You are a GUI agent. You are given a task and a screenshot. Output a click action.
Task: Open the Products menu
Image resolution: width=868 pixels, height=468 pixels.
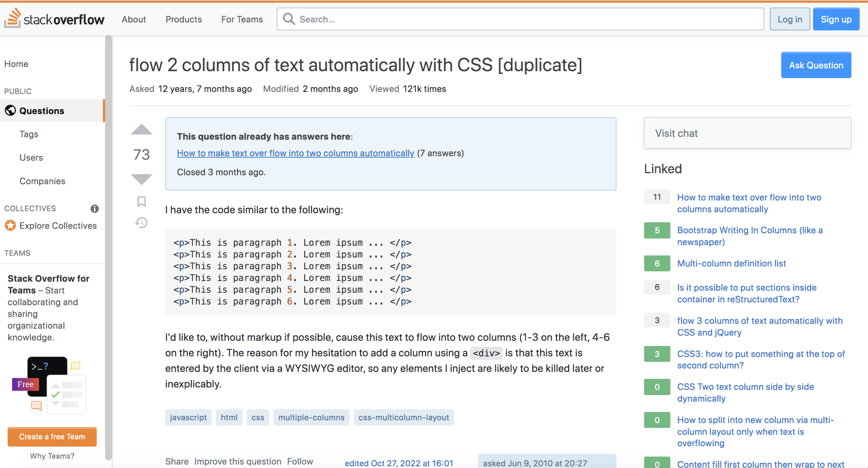(183, 19)
